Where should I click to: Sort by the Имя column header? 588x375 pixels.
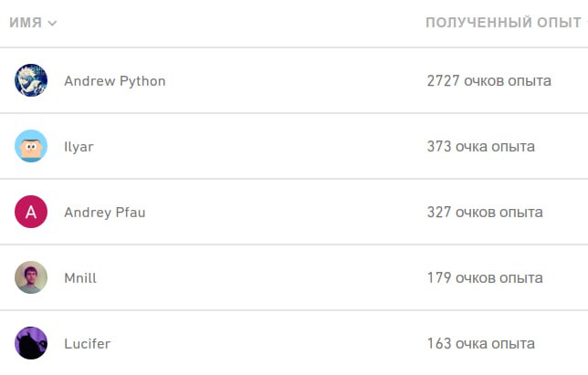(x=26, y=23)
